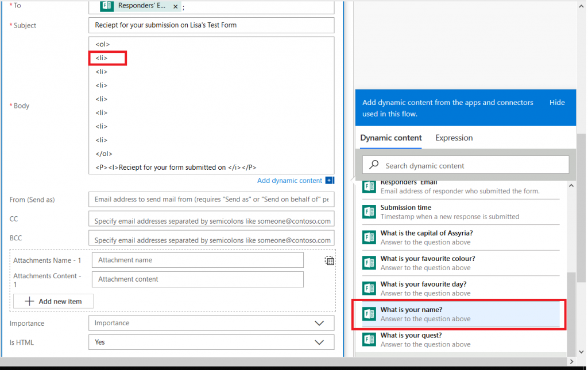
Task: Select the Forms icon on Responders' Email entry
Action: [x=369, y=186]
